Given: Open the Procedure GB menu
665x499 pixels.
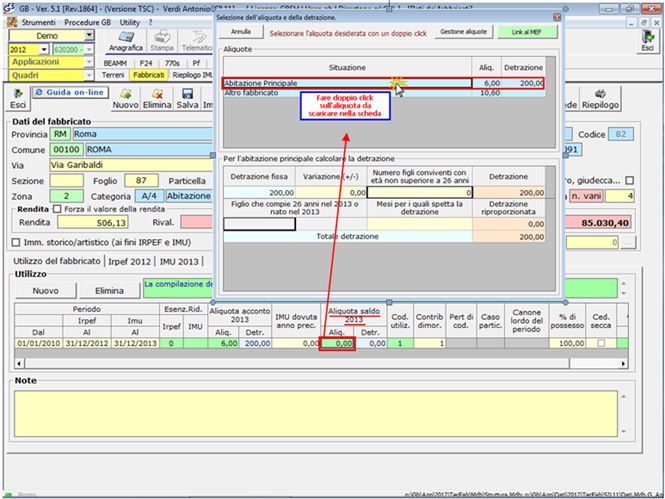Looking at the screenshot, I should pos(87,22).
